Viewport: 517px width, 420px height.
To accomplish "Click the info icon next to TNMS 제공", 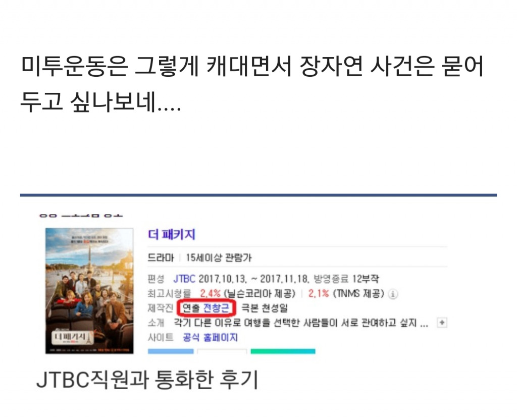I will 393,294.
